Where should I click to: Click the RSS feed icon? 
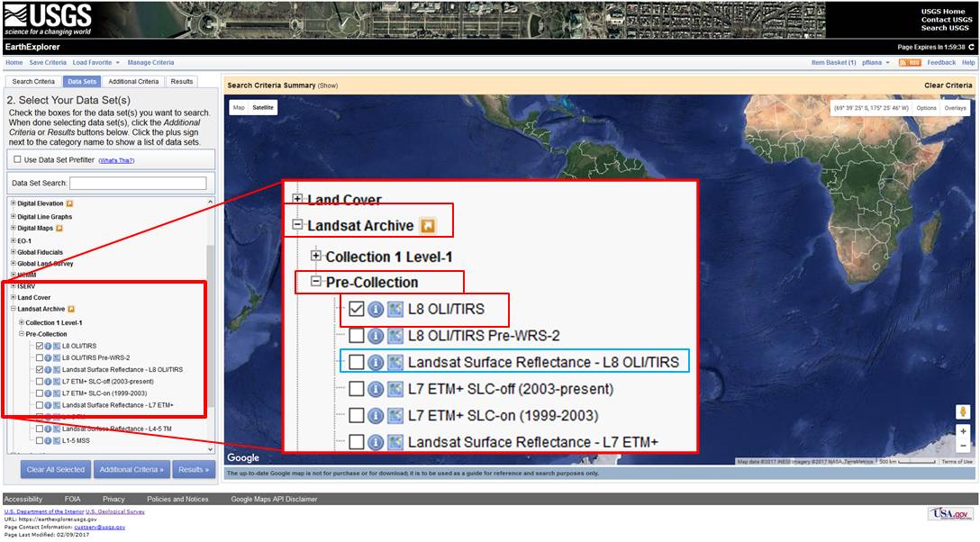[x=910, y=63]
